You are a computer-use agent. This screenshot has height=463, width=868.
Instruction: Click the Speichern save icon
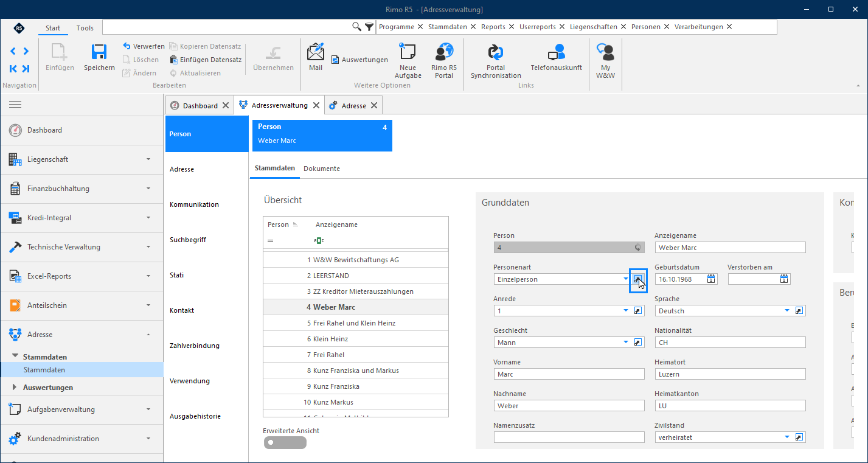(x=99, y=53)
